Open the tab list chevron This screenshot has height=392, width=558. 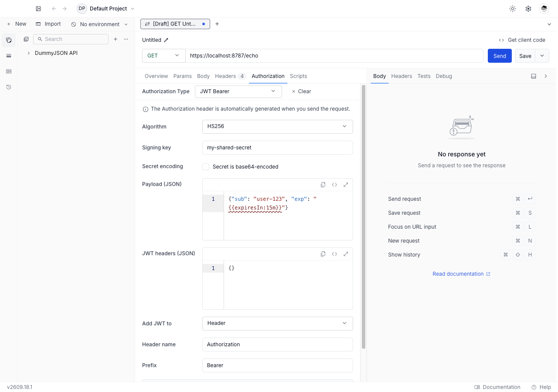pyautogui.click(x=549, y=24)
